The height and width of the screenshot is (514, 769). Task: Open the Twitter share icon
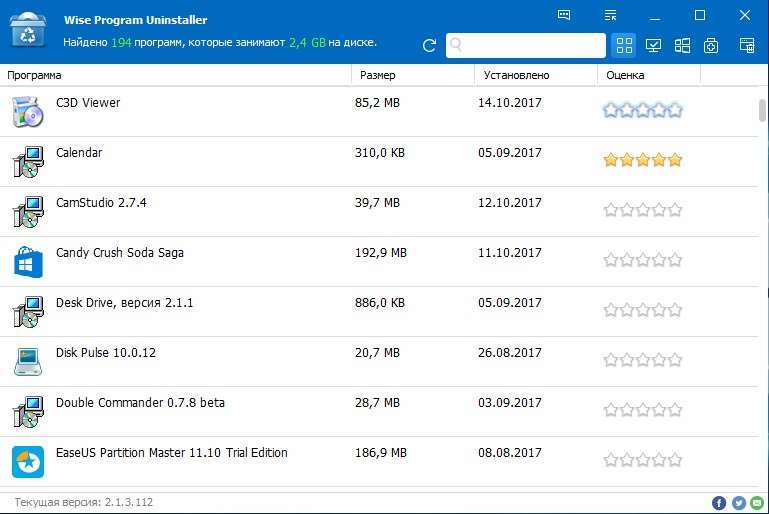coord(739,503)
